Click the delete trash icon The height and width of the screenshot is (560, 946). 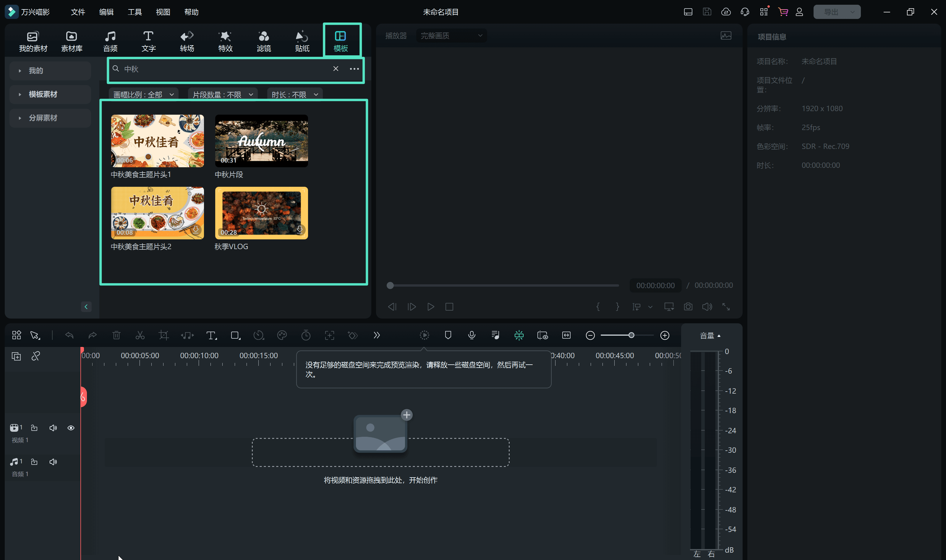116,335
